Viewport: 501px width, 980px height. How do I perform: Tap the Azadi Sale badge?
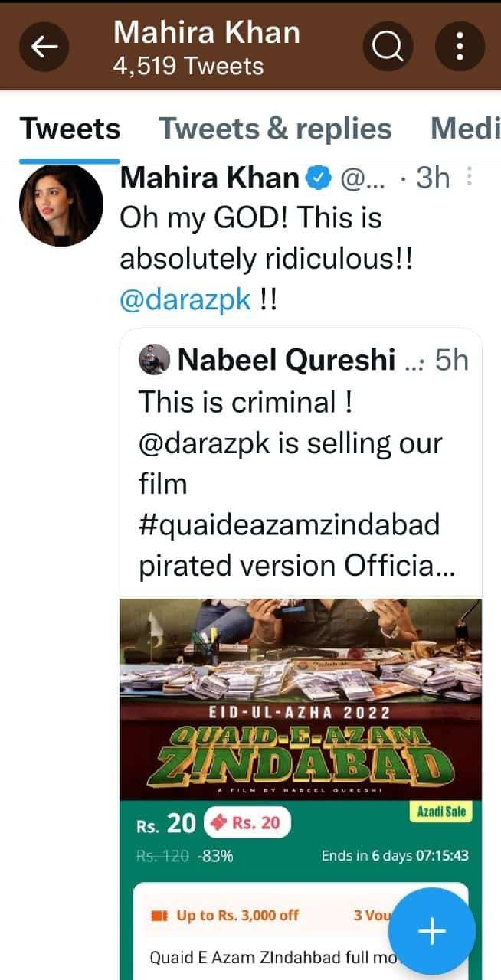(x=440, y=812)
